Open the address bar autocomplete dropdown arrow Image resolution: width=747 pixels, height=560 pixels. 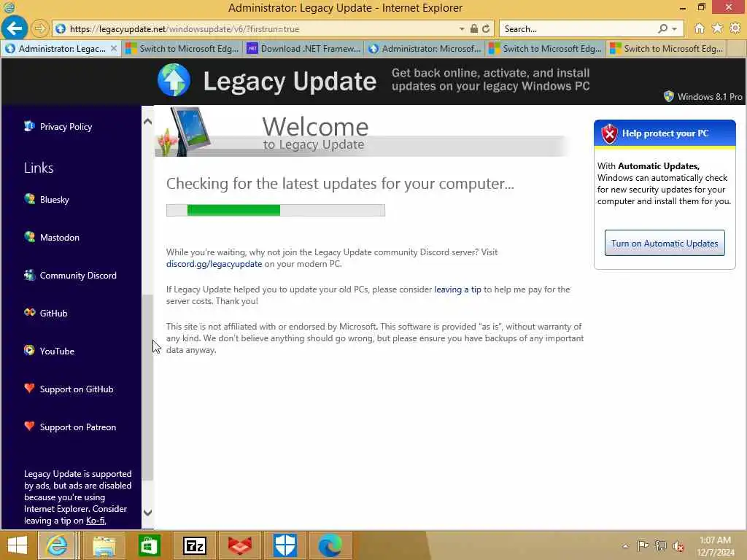click(462, 29)
